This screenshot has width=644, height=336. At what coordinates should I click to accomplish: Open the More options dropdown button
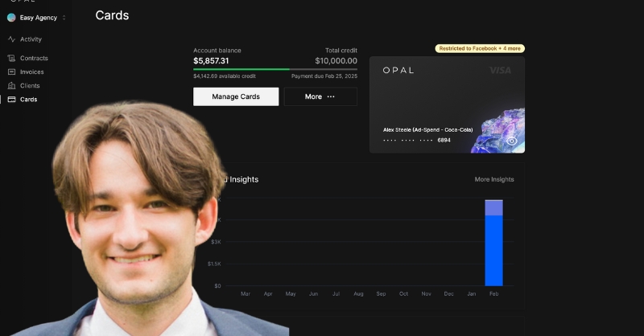[x=320, y=96]
